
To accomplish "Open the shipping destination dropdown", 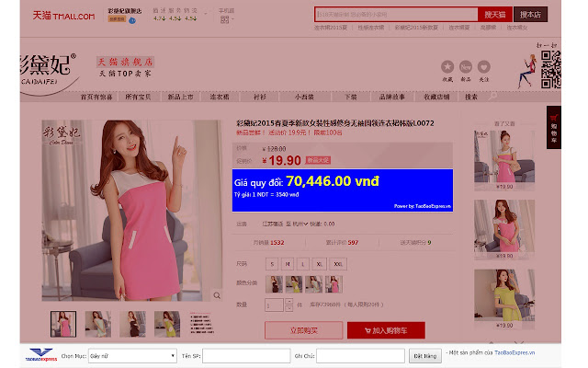I will 300,224.
